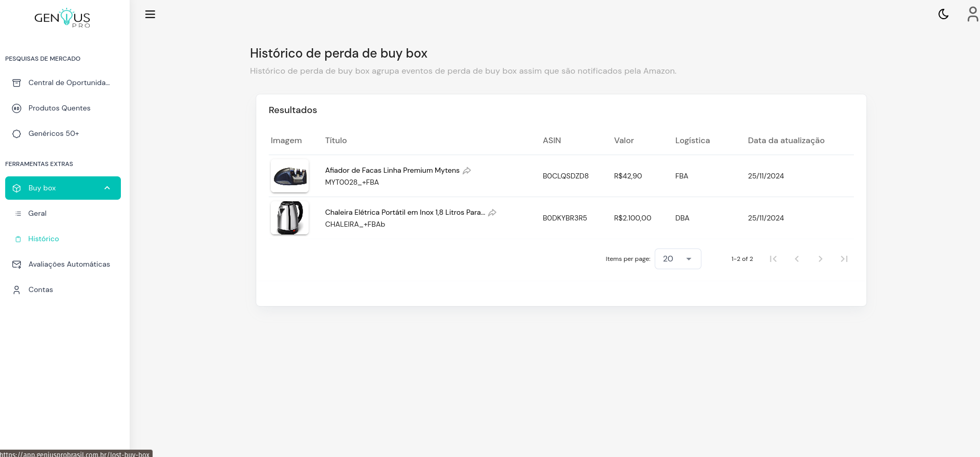Open items per page dropdown

click(678, 259)
